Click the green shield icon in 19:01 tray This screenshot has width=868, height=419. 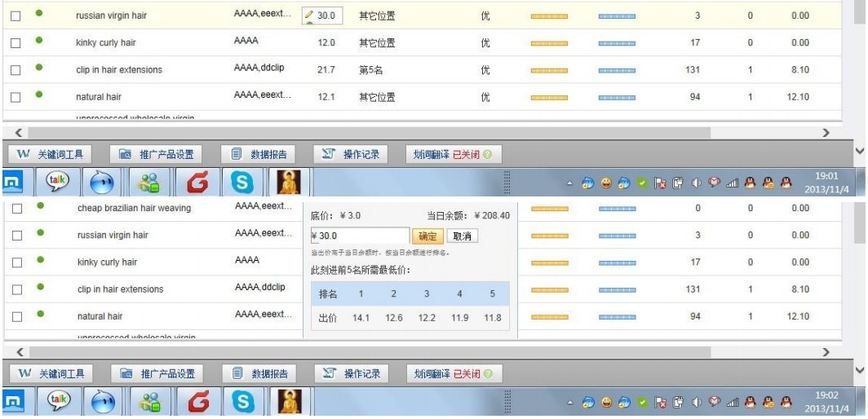[642, 183]
